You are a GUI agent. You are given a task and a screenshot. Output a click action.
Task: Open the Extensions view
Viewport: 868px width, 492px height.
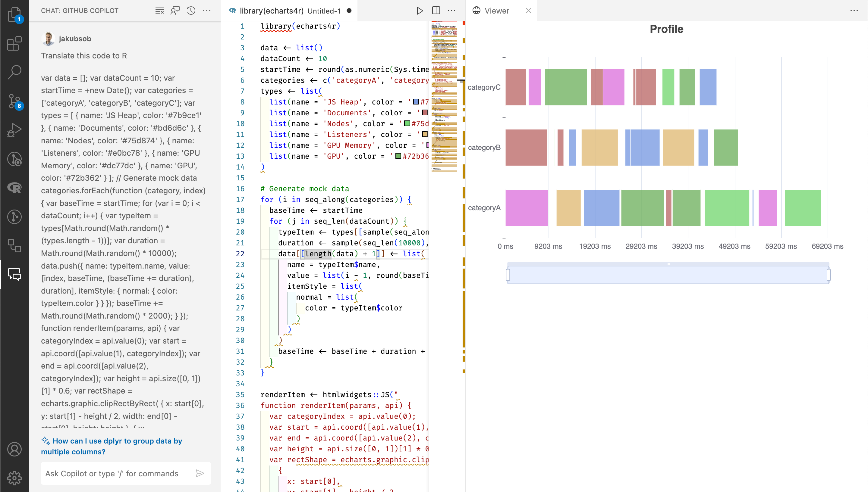(14, 43)
